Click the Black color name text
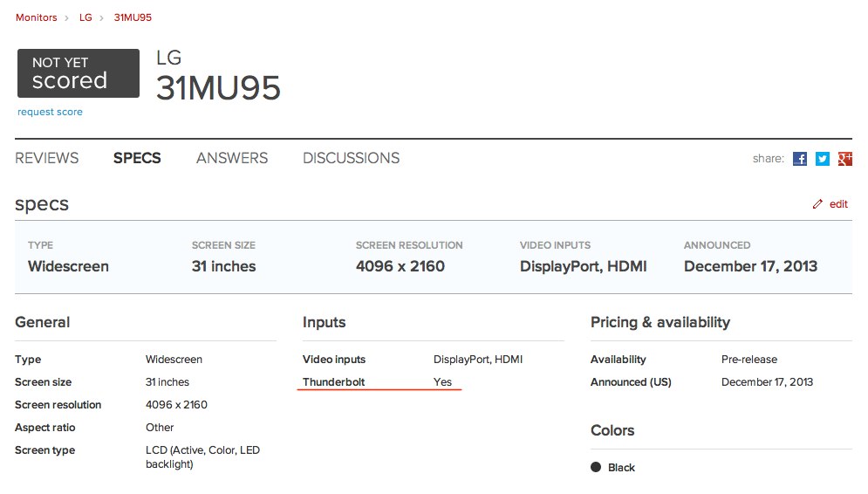This screenshot has height=494, width=868. [x=621, y=468]
